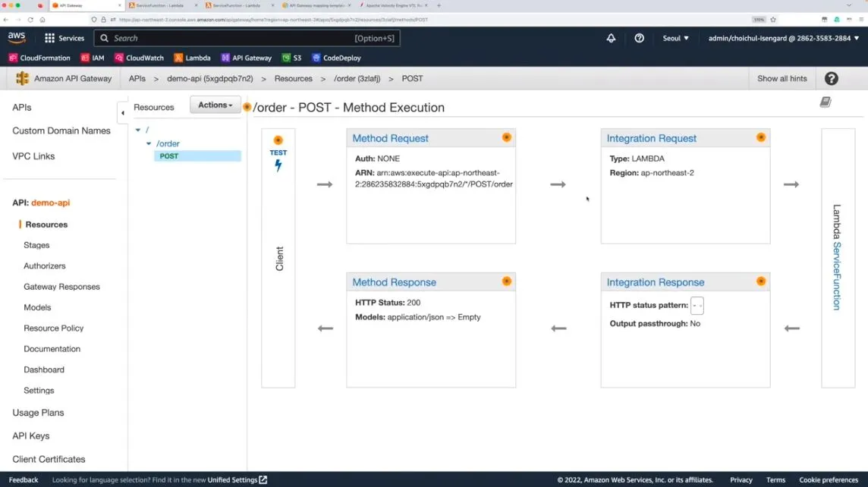Open the AWS Services grid menu
868x487 pixels.
[64, 38]
